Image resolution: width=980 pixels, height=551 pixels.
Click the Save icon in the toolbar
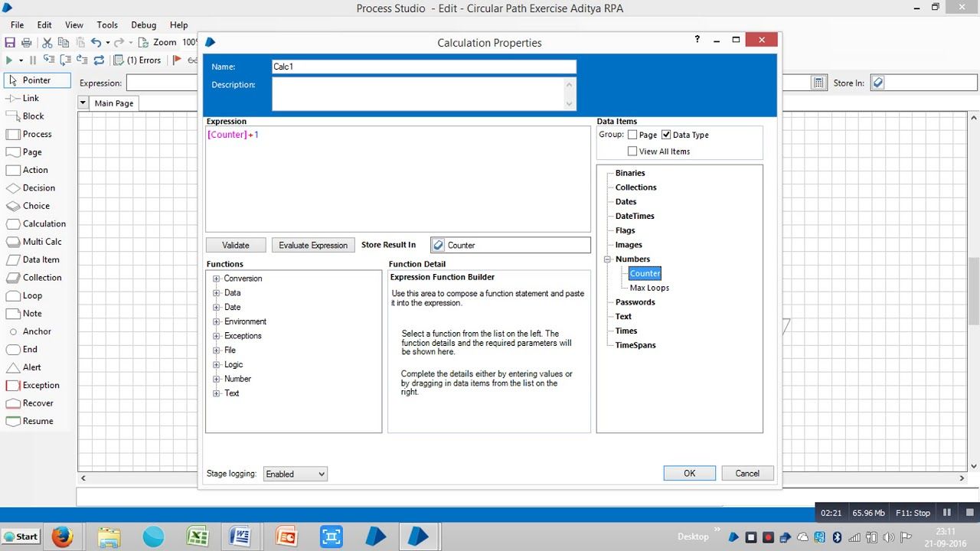click(x=10, y=43)
